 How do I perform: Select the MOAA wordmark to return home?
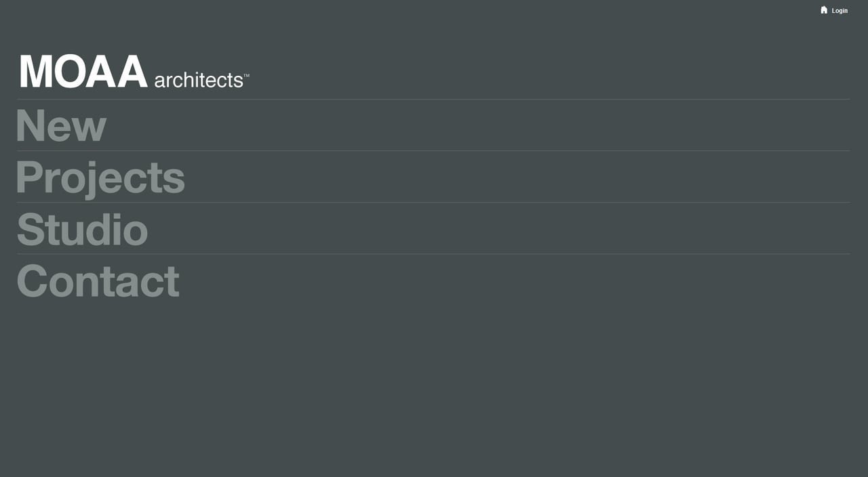[x=81, y=70]
